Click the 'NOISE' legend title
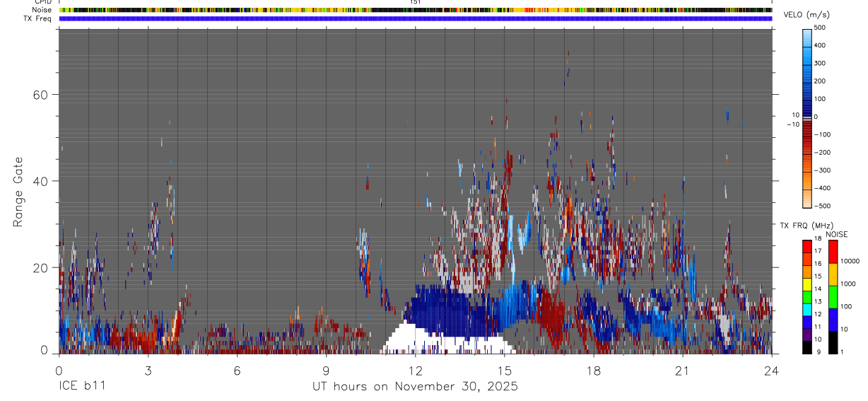Image resolution: width=868 pixels, height=401 pixels. pyautogui.click(x=836, y=234)
